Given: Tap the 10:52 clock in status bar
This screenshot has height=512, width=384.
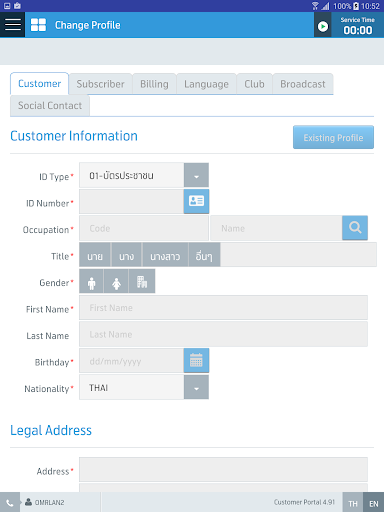Looking at the screenshot, I should point(370,6).
